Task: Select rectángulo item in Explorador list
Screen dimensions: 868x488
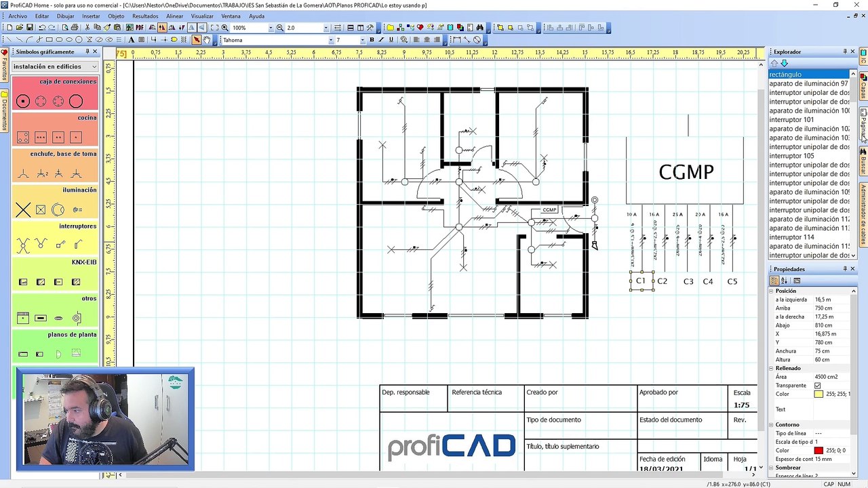Action: (x=808, y=75)
